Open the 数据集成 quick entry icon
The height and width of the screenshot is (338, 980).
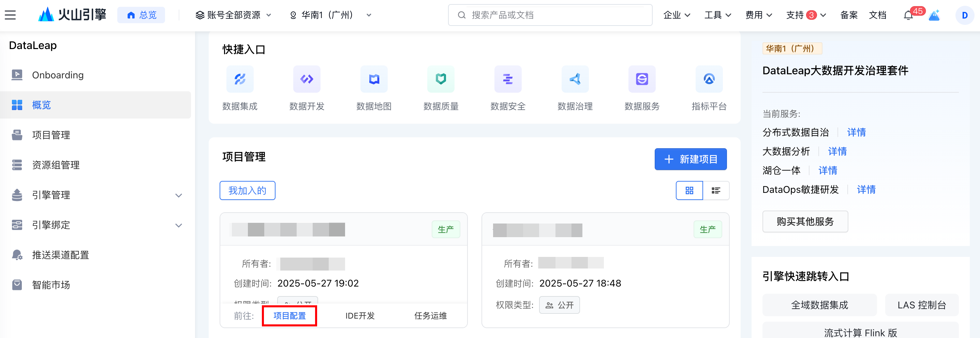(240, 79)
